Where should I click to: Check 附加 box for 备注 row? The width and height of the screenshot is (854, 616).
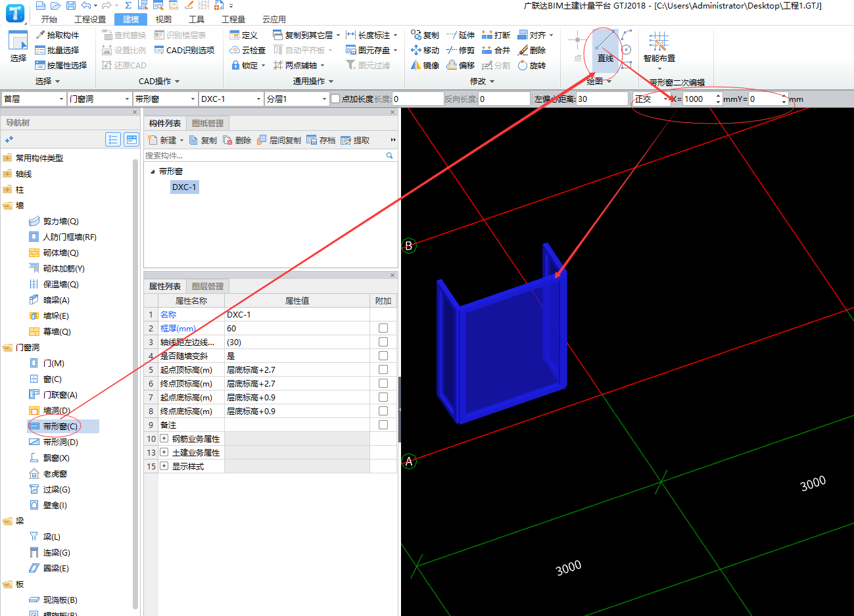(x=383, y=425)
